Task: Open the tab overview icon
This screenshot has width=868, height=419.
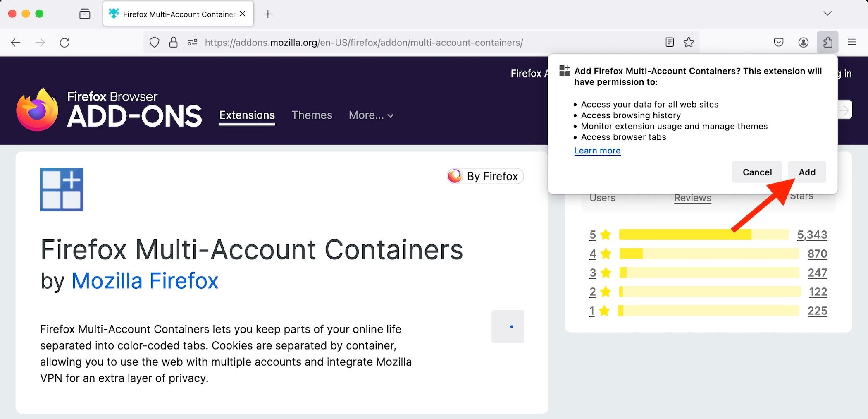Action: point(84,13)
